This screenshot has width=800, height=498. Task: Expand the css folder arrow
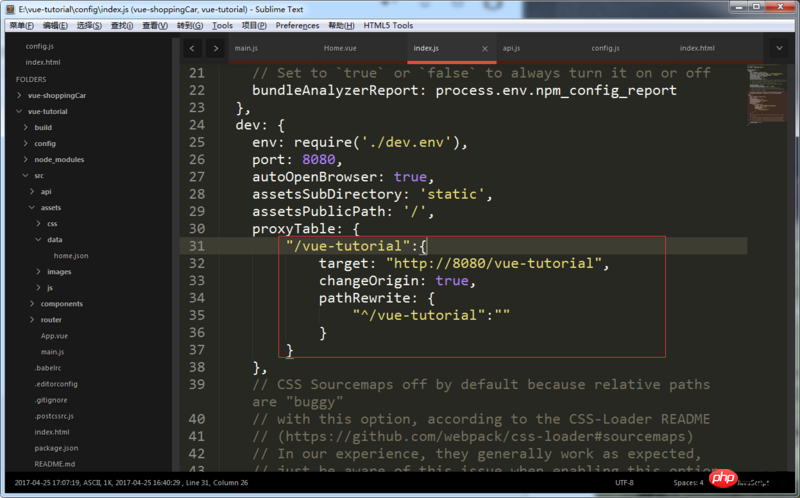38,223
